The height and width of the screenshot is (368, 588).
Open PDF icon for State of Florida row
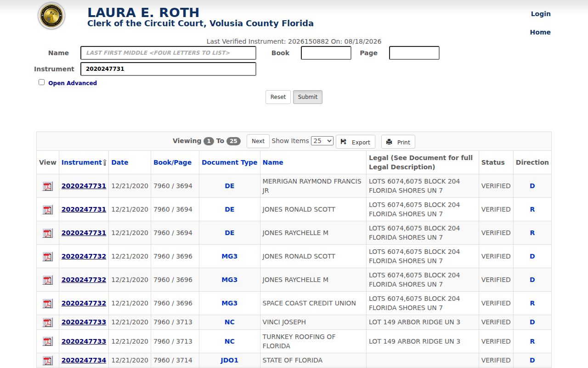(x=48, y=361)
